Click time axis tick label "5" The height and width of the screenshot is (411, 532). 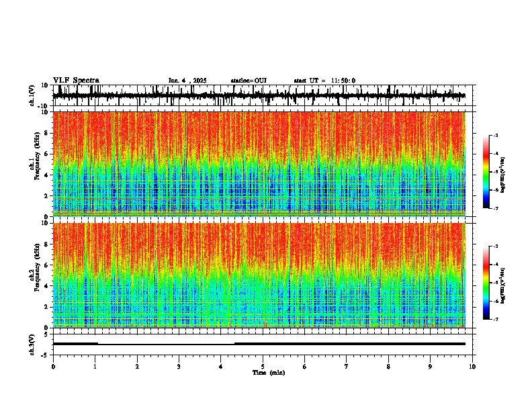coord(263,367)
